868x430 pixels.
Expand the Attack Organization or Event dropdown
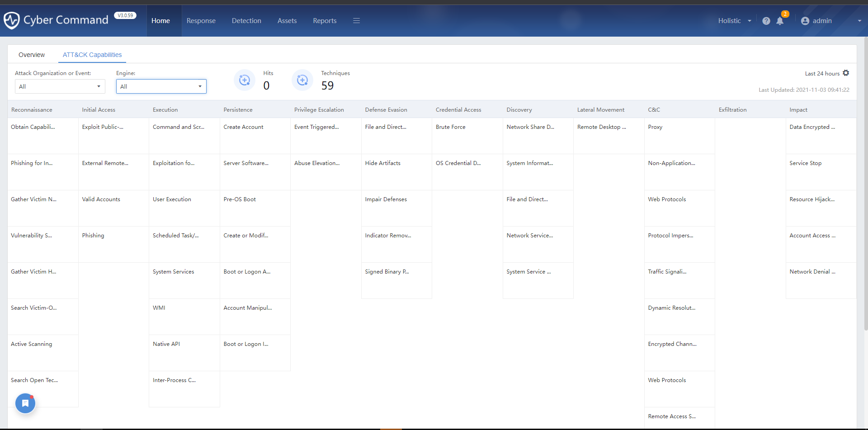60,86
